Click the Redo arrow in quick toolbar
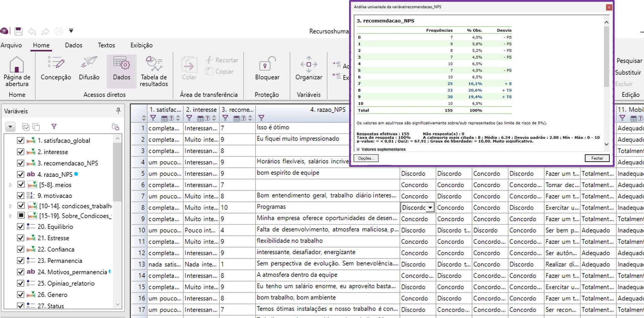This screenshot has height=318, width=644. coord(45,32)
